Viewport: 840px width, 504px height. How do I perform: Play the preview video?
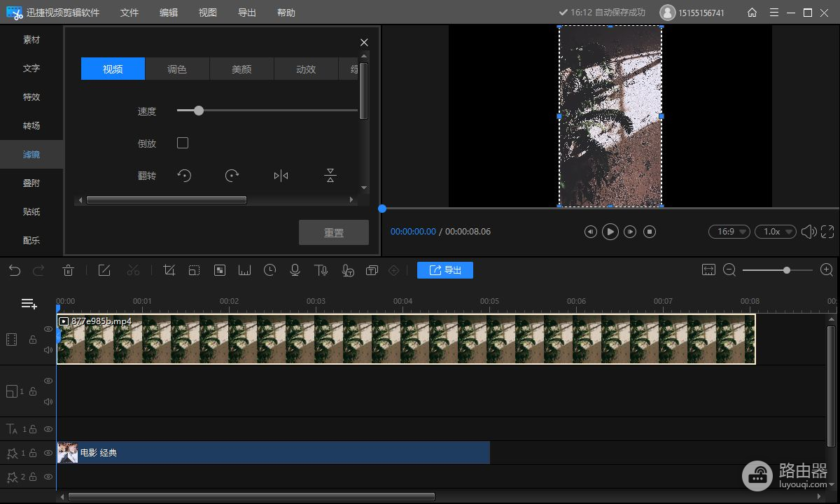610,232
